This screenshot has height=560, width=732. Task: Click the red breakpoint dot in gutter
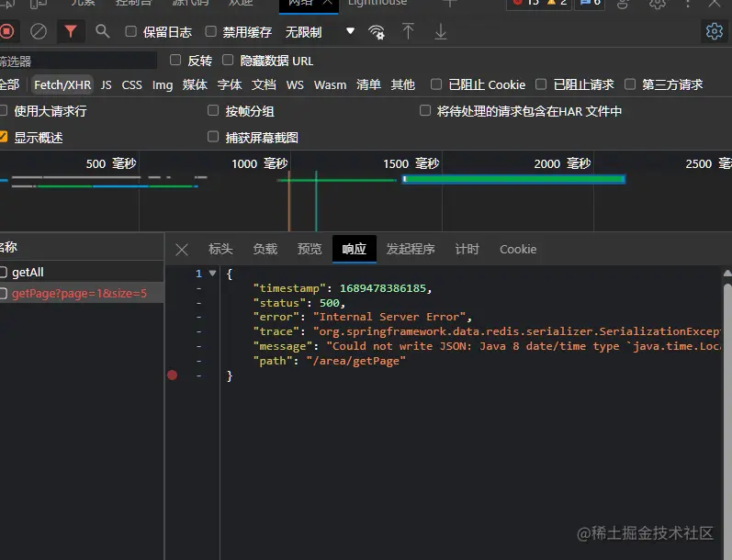173,375
